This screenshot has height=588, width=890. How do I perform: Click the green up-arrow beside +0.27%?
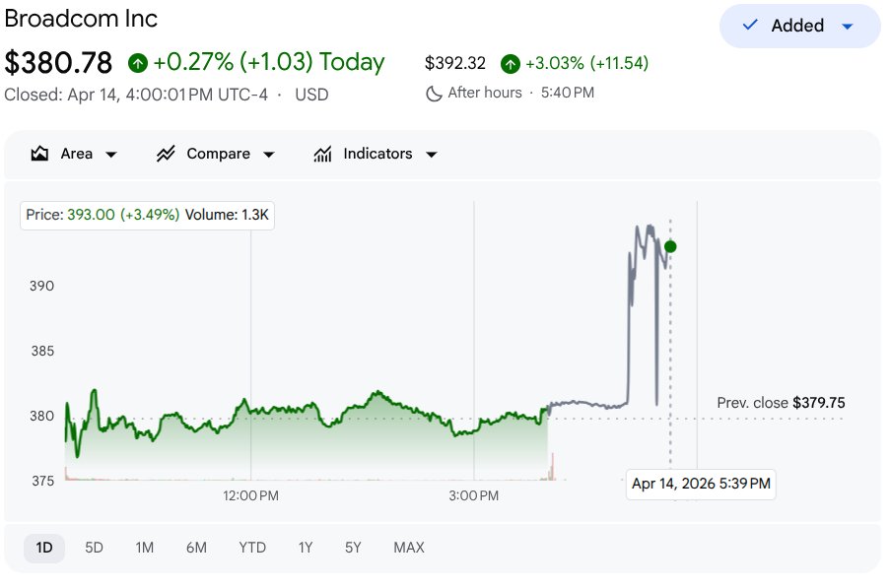(x=137, y=63)
